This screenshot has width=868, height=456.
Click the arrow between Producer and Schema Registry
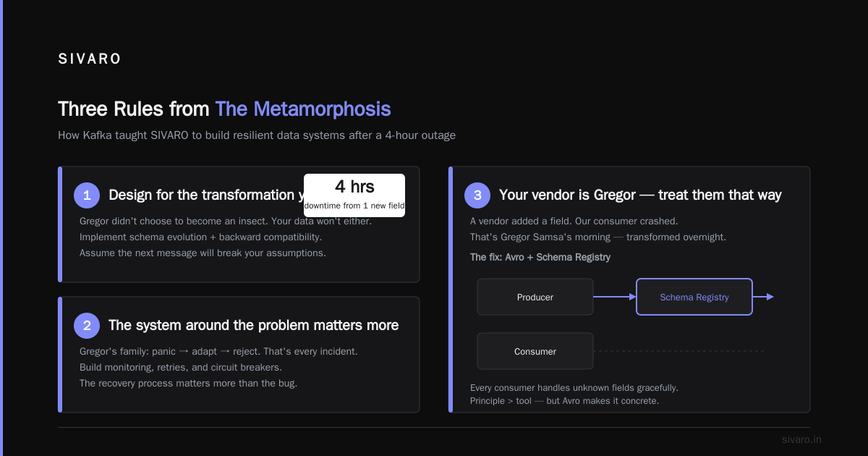coord(615,297)
